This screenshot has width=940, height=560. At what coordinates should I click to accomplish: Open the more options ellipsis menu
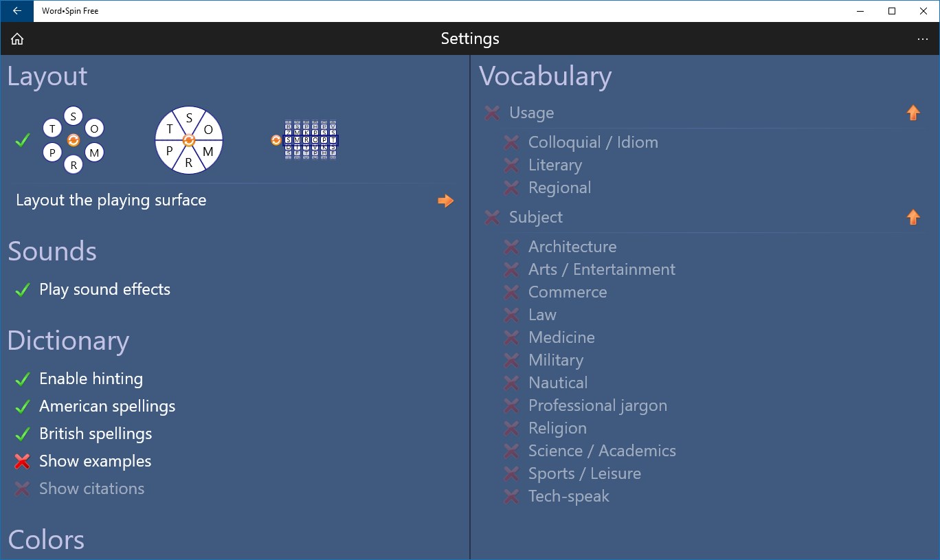coord(923,39)
